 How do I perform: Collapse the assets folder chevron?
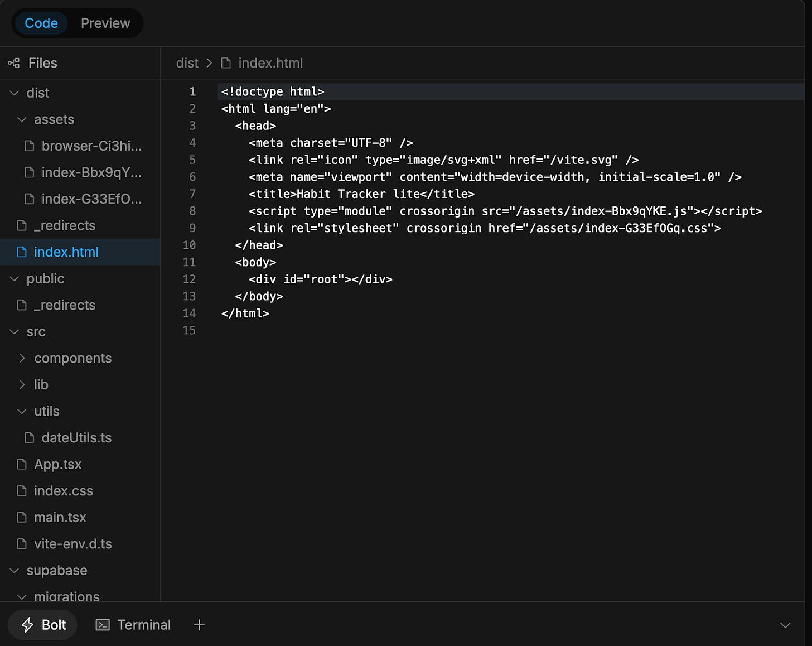[x=22, y=119]
